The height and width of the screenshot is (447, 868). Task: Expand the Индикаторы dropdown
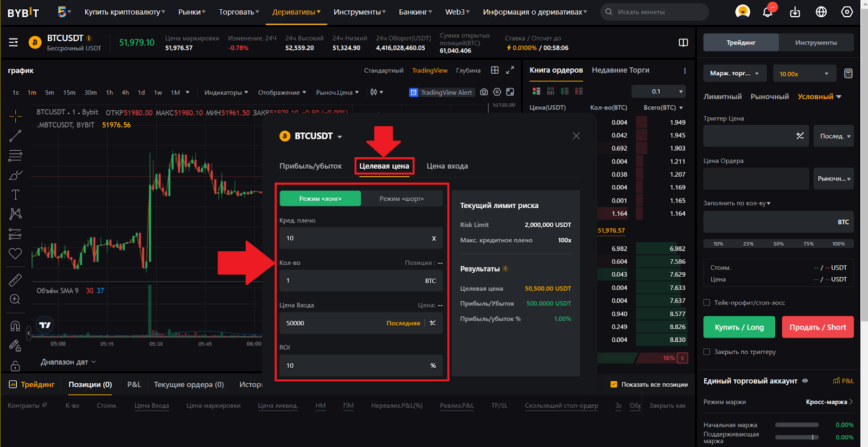pos(226,93)
